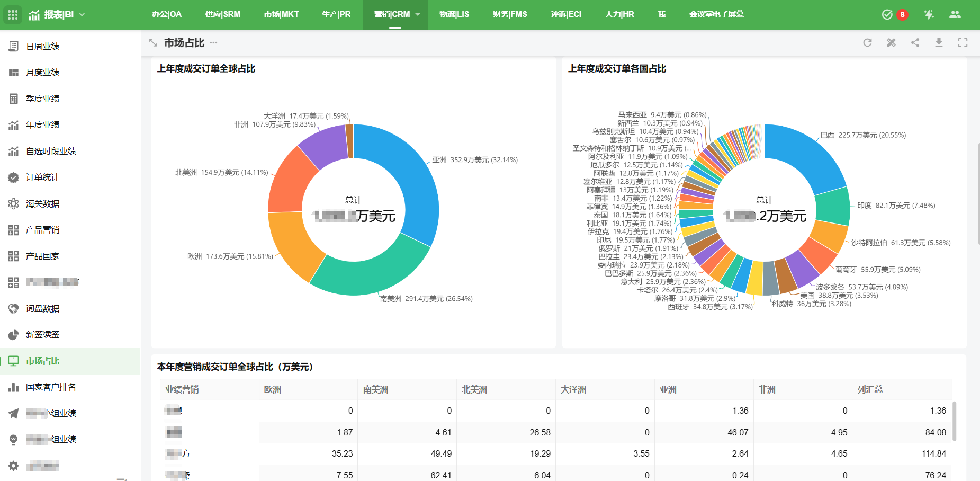Click the 询盘数据 globe icon

[14, 309]
